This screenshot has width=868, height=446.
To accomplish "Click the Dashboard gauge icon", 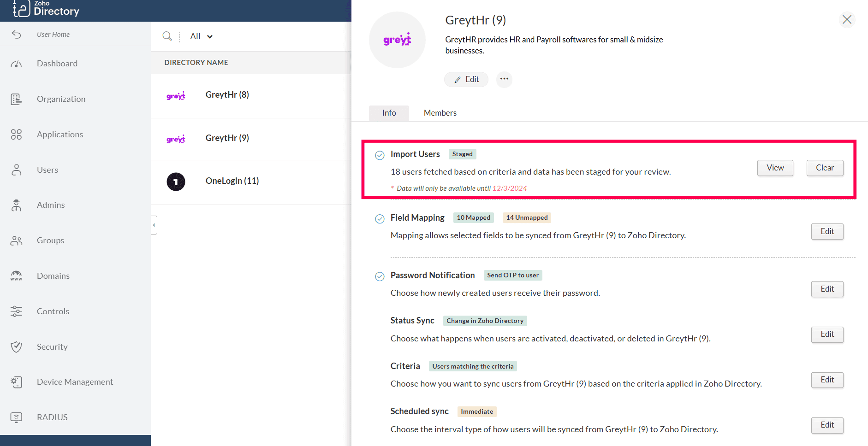I will pyautogui.click(x=17, y=64).
